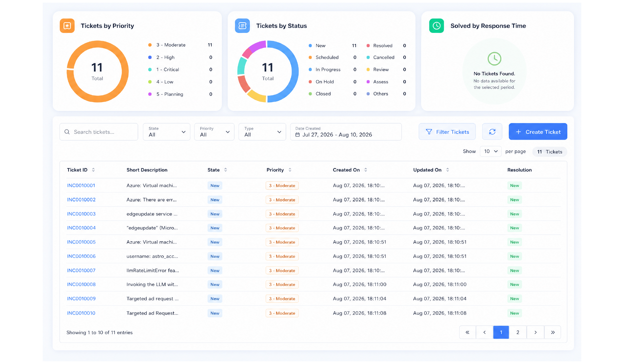Click the blue Tickets by Status icon
Image resolution: width=624 pixels, height=364 pixels.
click(x=242, y=26)
